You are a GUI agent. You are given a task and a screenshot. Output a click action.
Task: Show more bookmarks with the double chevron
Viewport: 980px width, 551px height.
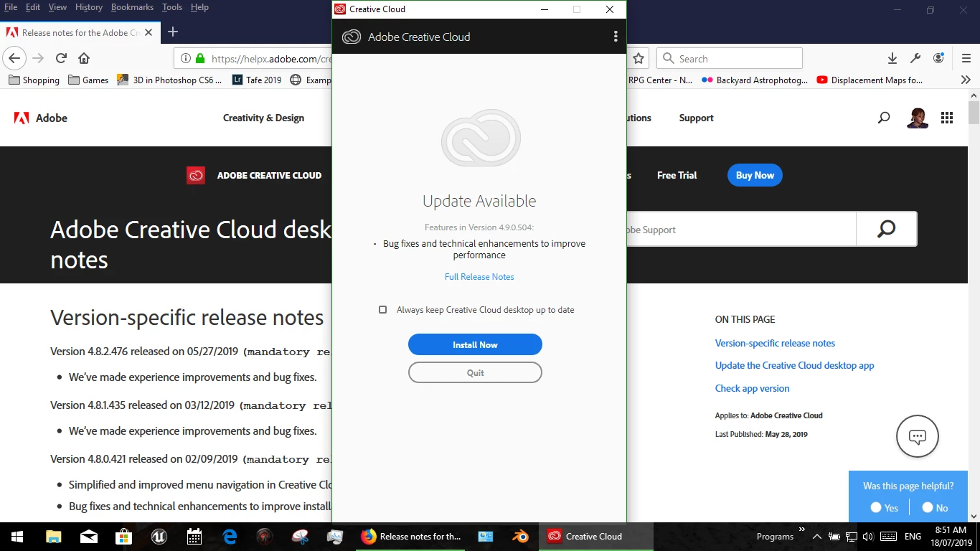point(966,80)
